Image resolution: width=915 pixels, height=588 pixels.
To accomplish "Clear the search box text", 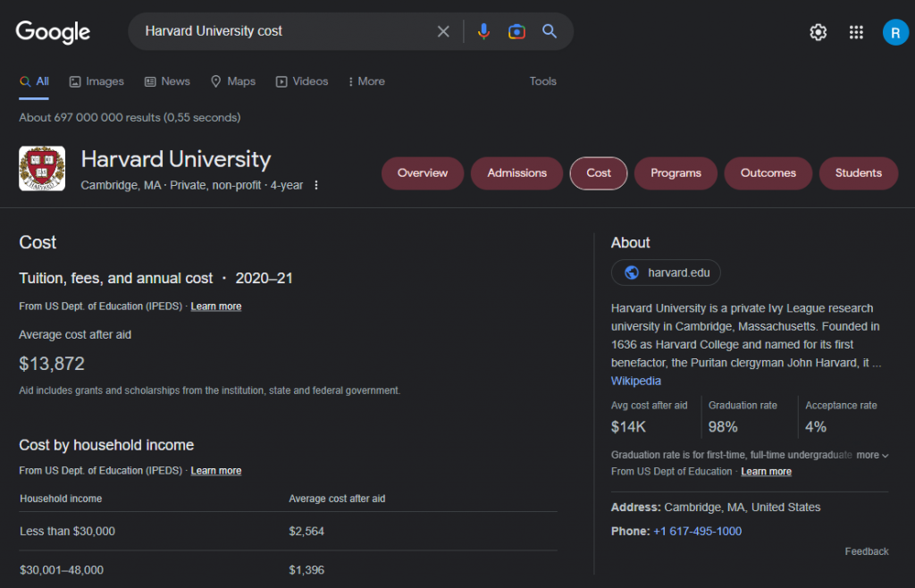I will click(x=443, y=31).
